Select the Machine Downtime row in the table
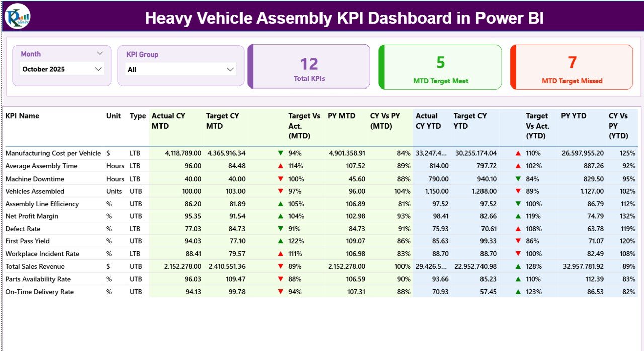This screenshot has width=644, height=351. (x=35, y=179)
